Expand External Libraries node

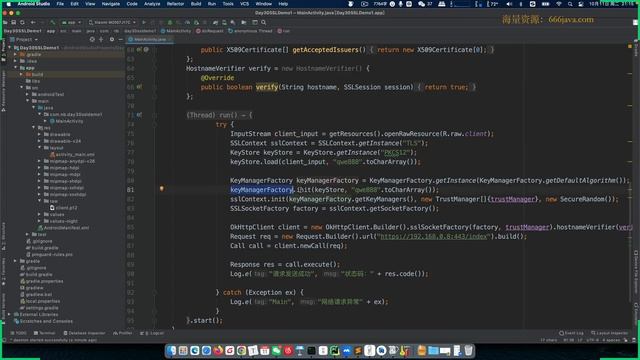(10, 314)
